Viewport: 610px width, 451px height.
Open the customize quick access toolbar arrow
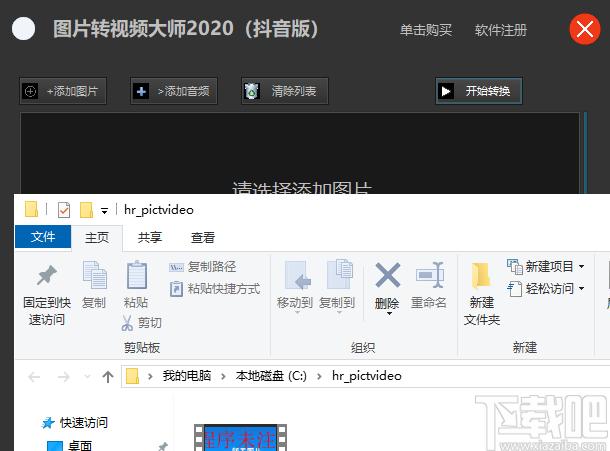(x=104, y=211)
